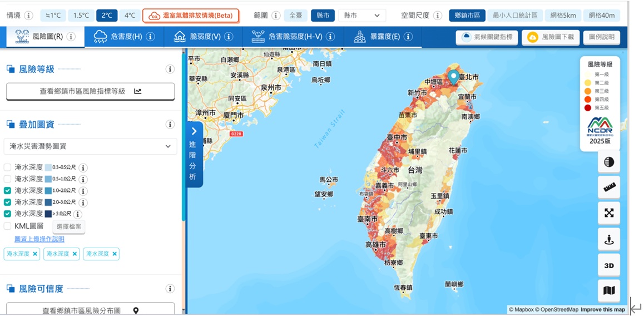Toggle map contrast half-circle icon
644x316 pixels.
608,162
